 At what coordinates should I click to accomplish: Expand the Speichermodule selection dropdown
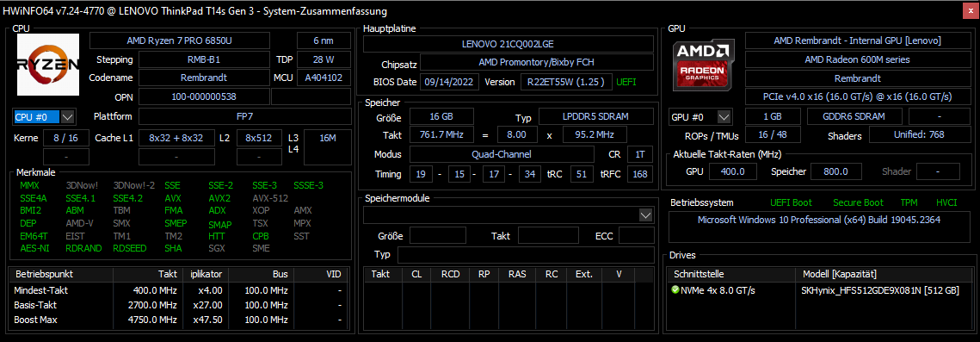[x=645, y=215]
